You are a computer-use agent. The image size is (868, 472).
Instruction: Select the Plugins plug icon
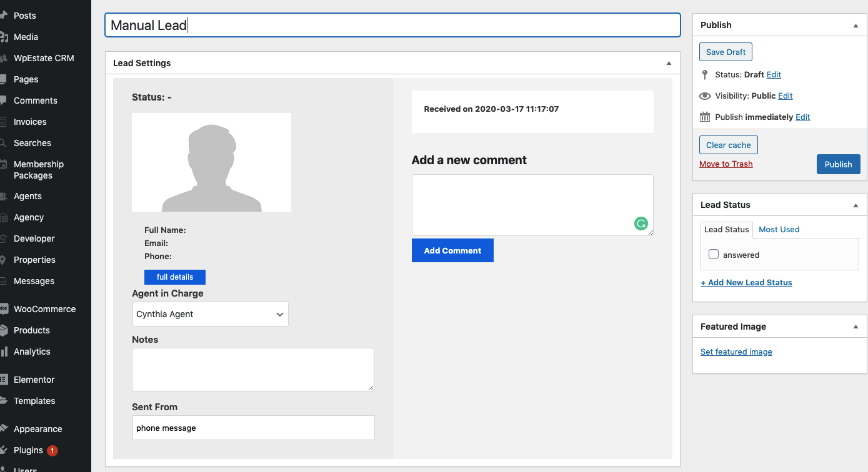(4, 450)
